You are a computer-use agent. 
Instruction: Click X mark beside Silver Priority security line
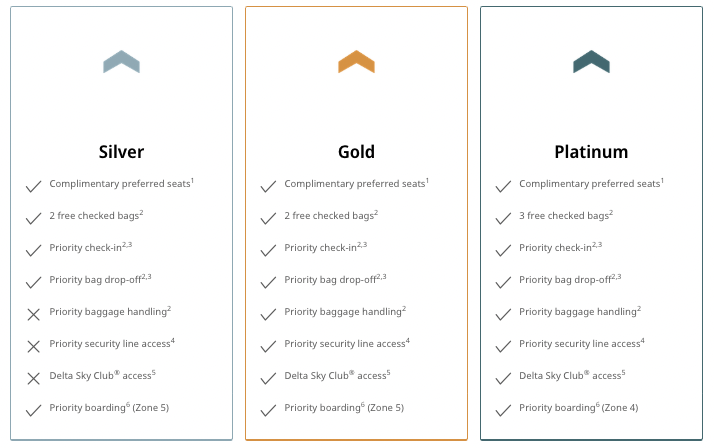[x=33, y=346]
